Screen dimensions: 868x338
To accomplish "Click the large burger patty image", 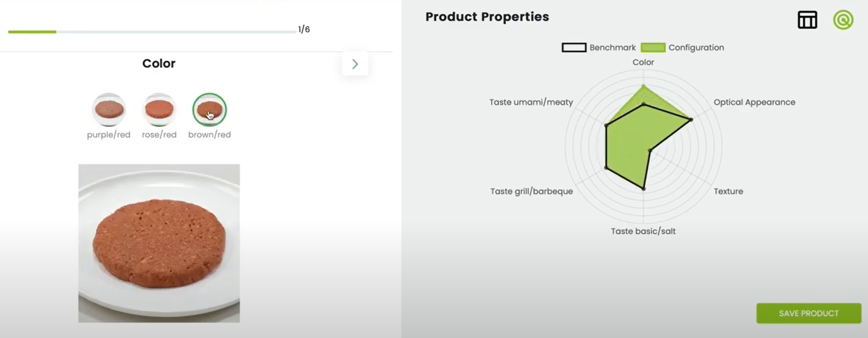I will tap(159, 243).
